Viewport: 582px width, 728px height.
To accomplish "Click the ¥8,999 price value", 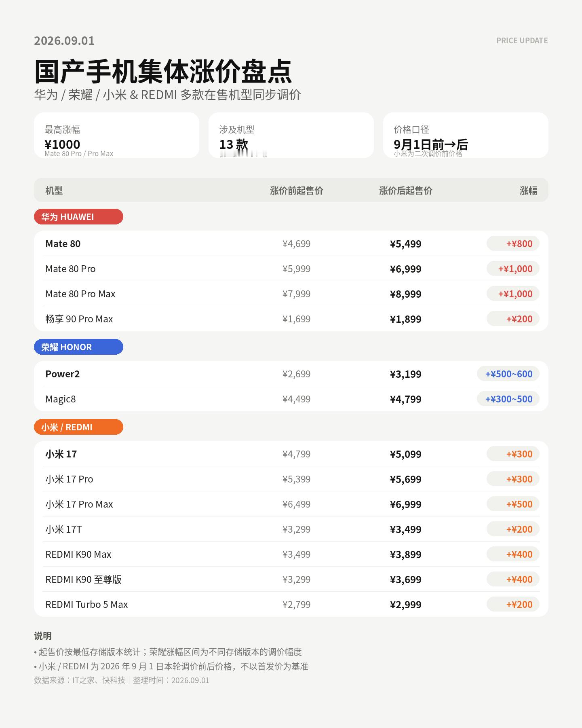I will pos(406,294).
